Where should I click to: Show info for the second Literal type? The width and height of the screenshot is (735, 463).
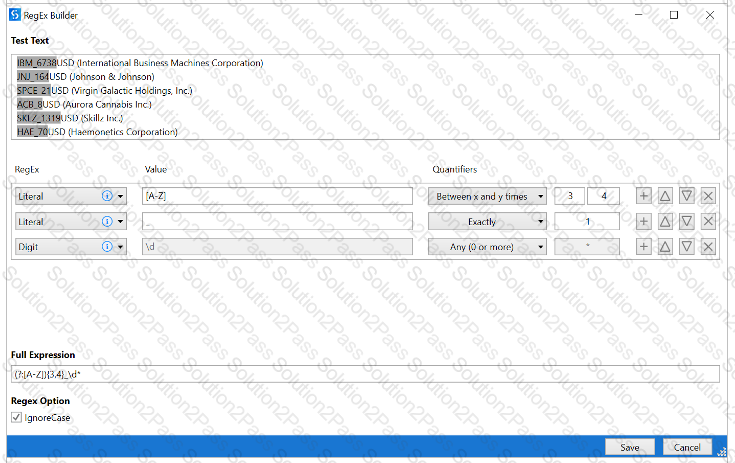click(x=107, y=221)
